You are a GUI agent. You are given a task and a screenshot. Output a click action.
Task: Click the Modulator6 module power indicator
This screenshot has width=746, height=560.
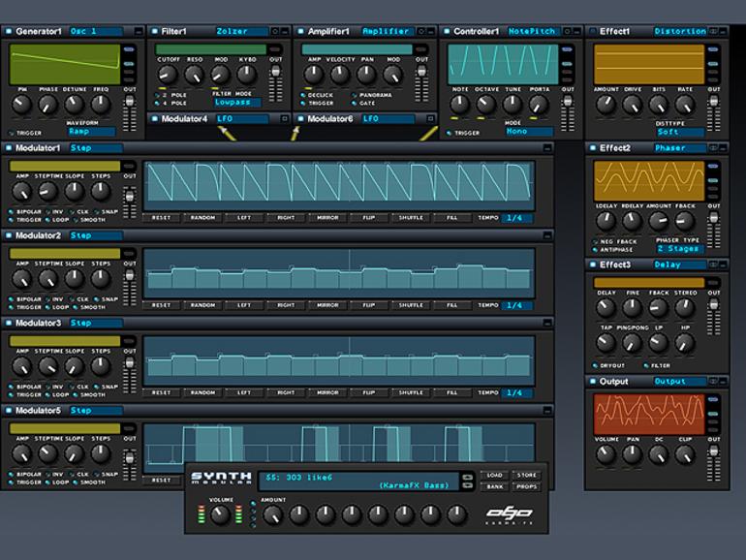[300, 119]
